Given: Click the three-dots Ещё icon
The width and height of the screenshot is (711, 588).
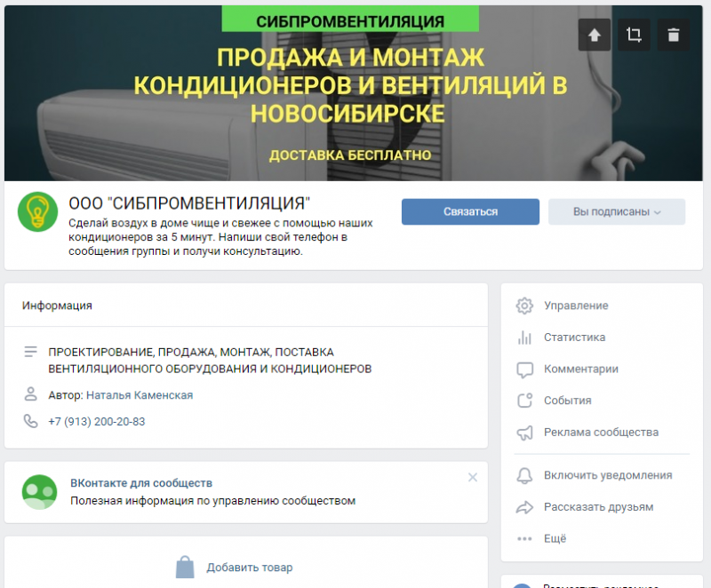Looking at the screenshot, I should [524, 539].
